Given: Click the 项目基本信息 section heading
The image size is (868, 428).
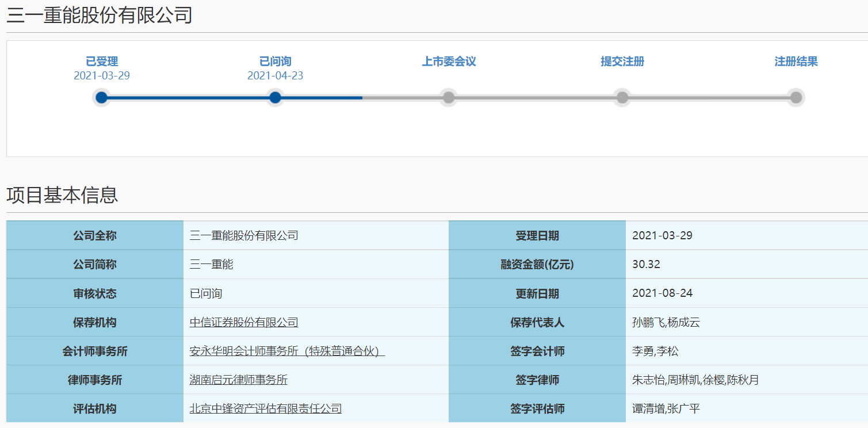Looking at the screenshot, I should coord(62,195).
